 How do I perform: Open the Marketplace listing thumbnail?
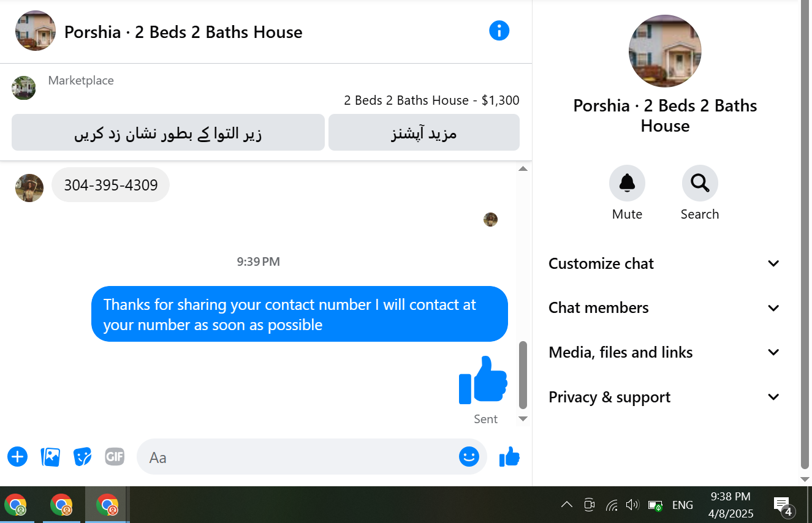point(24,88)
